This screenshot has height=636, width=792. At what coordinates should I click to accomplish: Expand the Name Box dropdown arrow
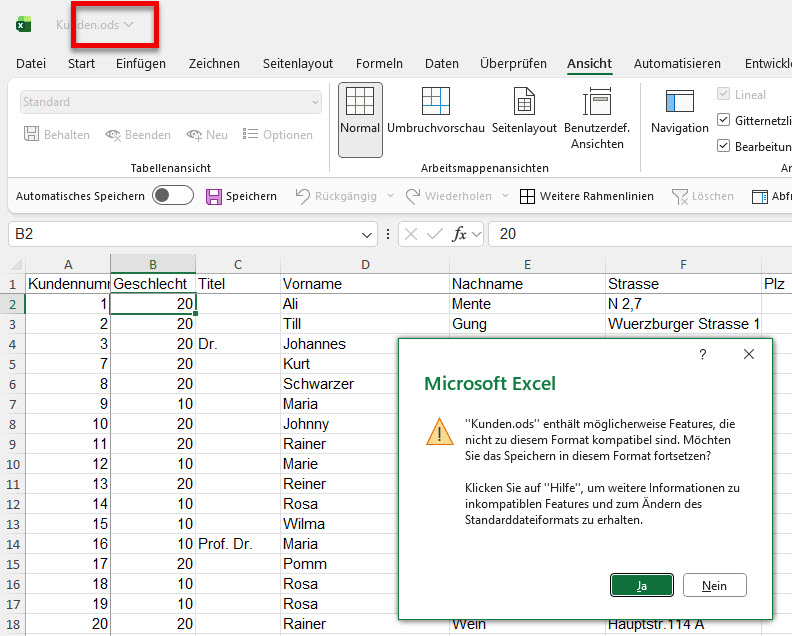point(368,234)
